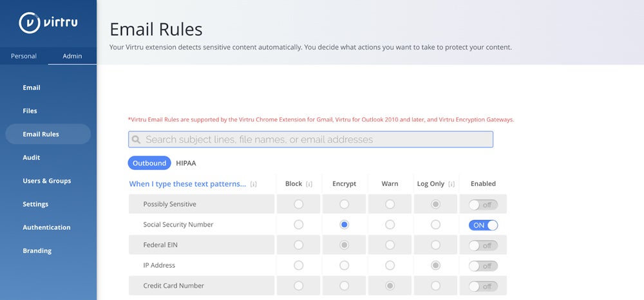Click the rules search input field
The height and width of the screenshot is (300, 644).
click(x=316, y=140)
